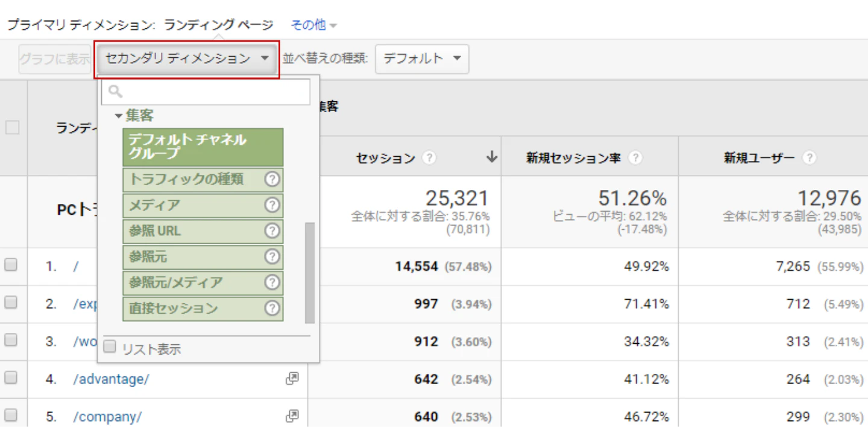
Task: Click 49.92% new session rate cell
Action: [x=646, y=266]
